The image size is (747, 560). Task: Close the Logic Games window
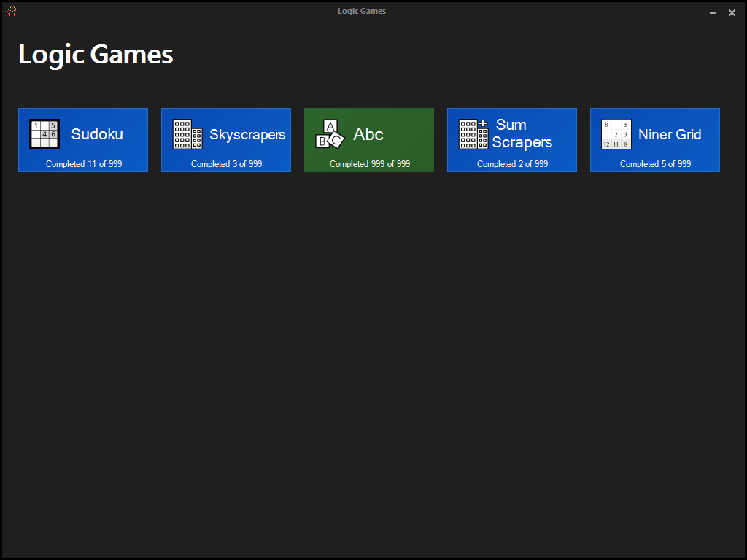pyautogui.click(x=732, y=13)
